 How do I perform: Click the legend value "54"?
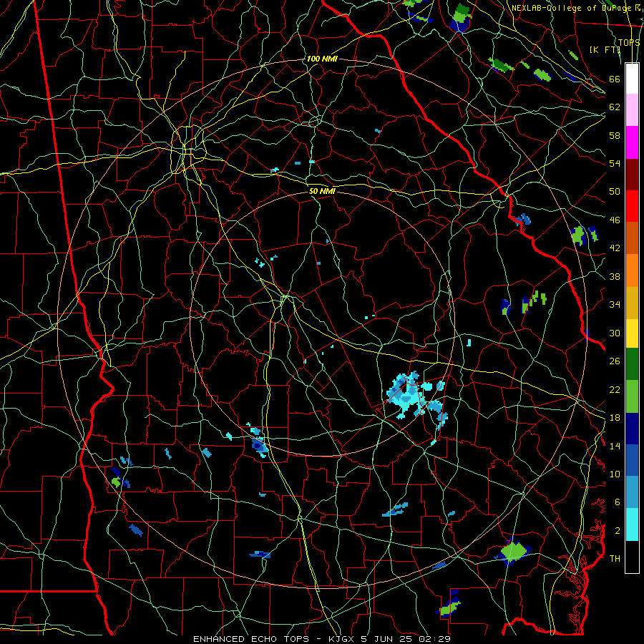click(x=615, y=163)
